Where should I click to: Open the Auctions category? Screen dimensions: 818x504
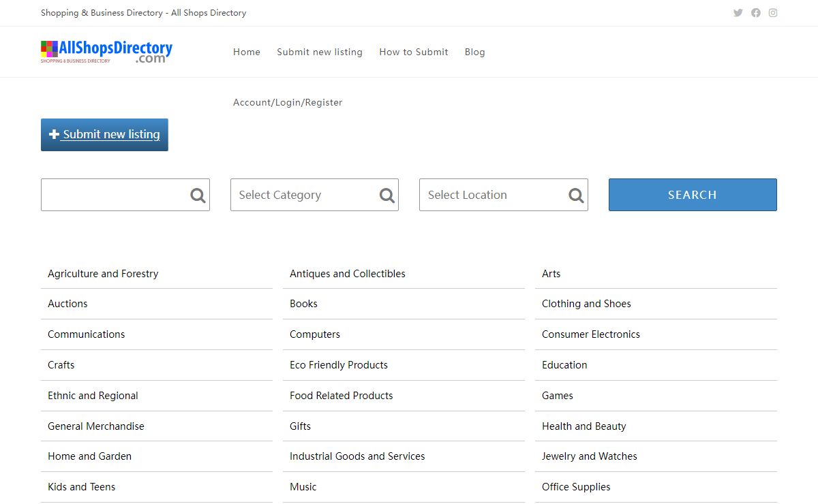pyautogui.click(x=67, y=304)
